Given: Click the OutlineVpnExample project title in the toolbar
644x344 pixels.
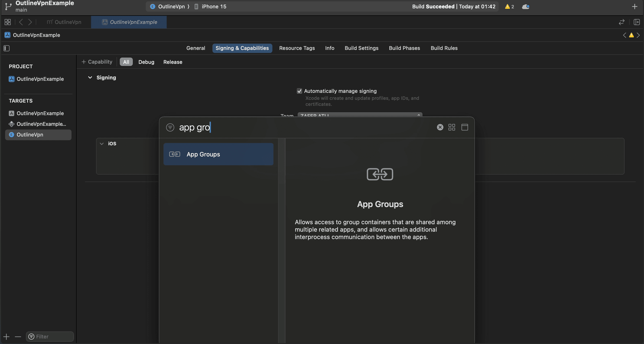Looking at the screenshot, I should (45, 3).
